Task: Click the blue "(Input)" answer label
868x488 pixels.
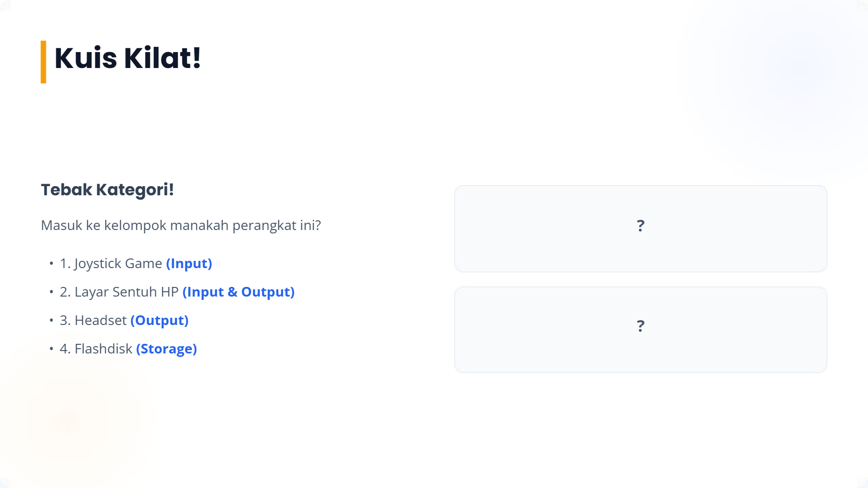Action: [189, 264]
